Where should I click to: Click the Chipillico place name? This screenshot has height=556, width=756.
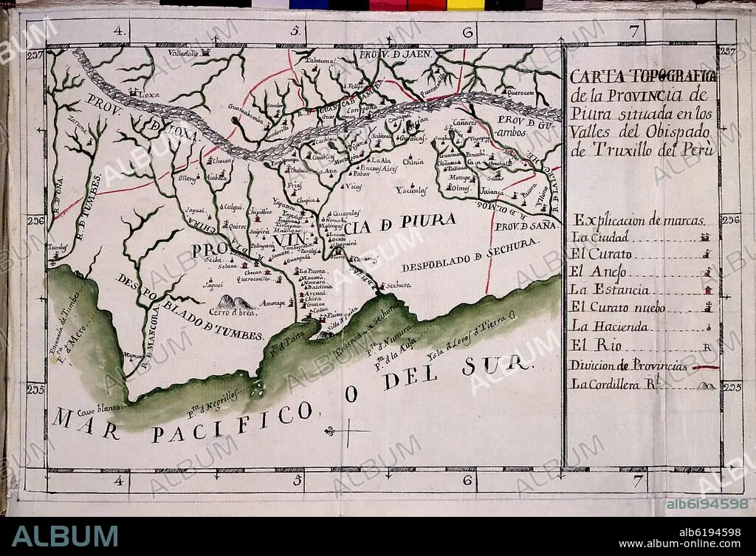[x=259, y=210]
